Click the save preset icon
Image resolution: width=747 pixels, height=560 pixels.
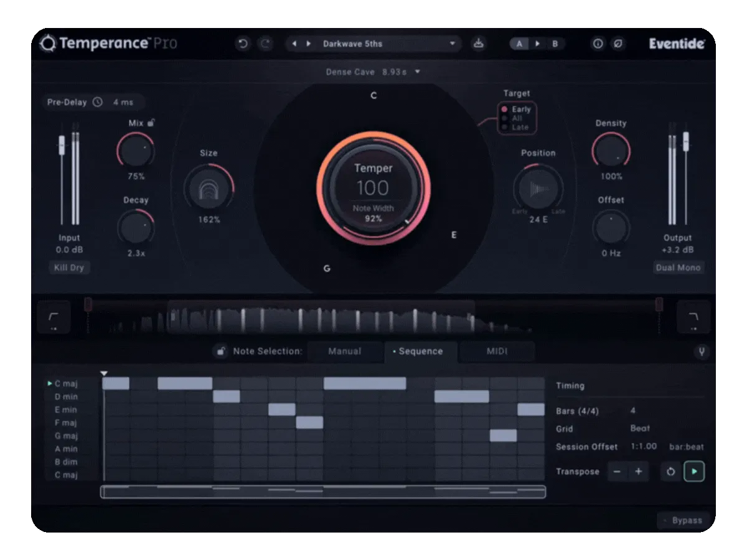click(478, 44)
